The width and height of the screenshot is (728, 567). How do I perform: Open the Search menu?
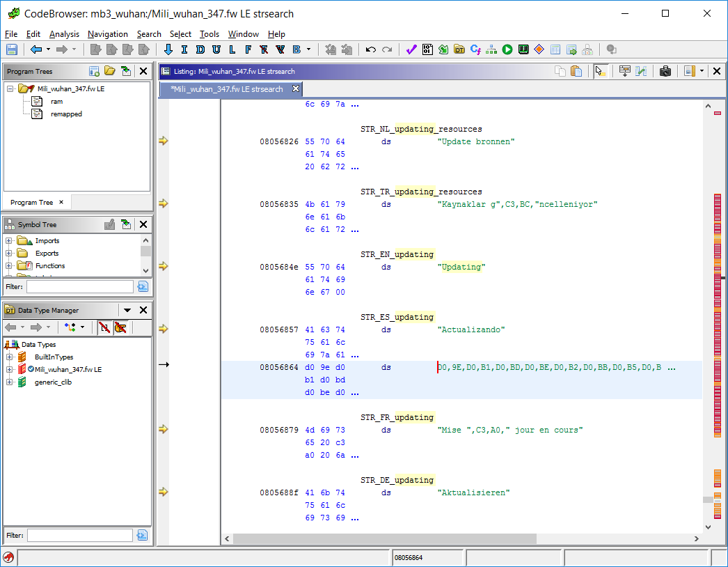pyautogui.click(x=149, y=34)
